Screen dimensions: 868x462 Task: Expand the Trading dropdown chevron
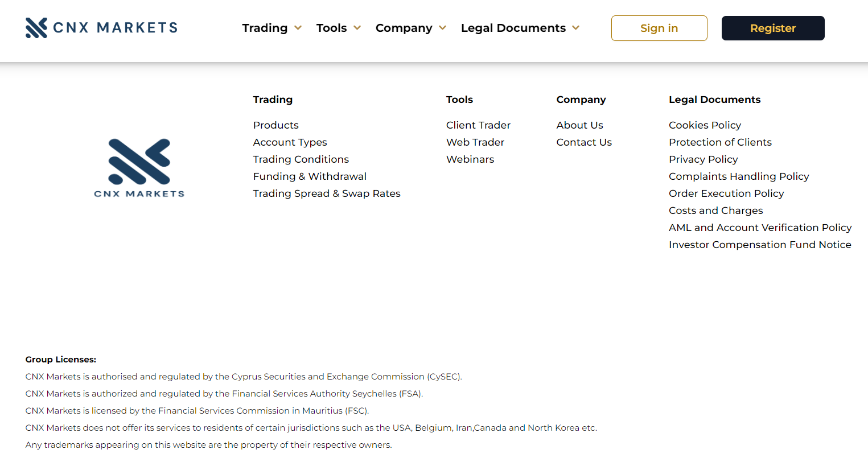(x=298, y=28)
